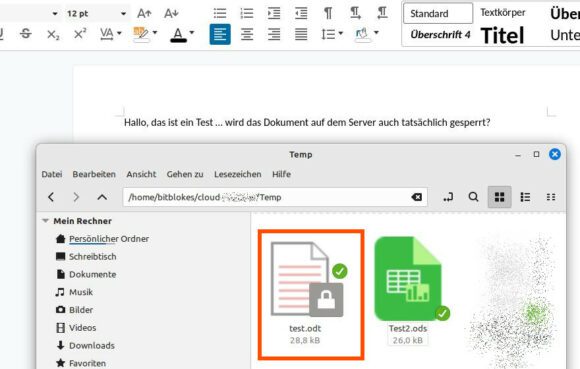580x369 pixels.
Task: Center text horizontally
Action: tap(247, 34)
